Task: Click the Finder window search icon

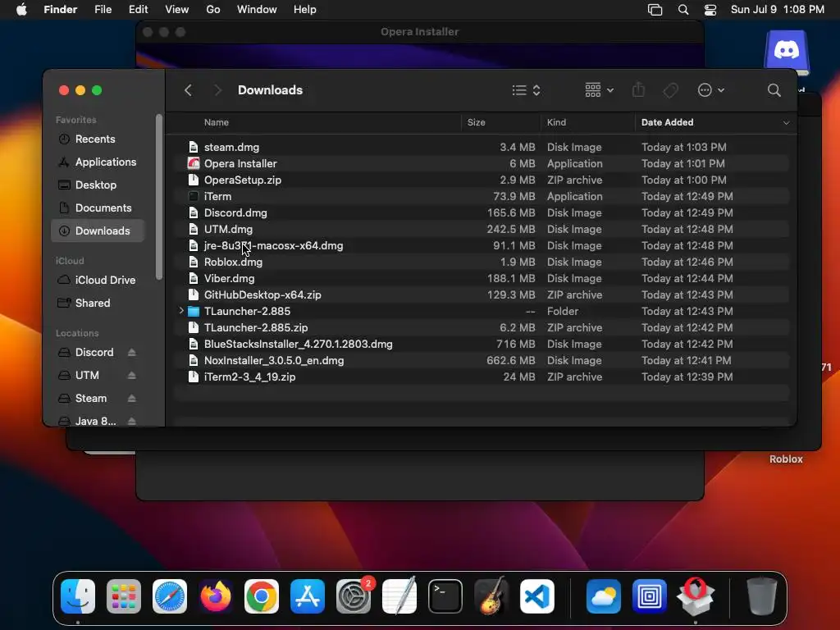Action: (x=774, y=90)
